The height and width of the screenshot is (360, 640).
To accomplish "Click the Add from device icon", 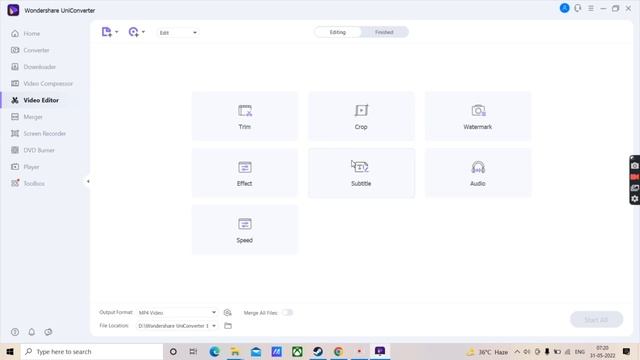I will tap(133, 32).
